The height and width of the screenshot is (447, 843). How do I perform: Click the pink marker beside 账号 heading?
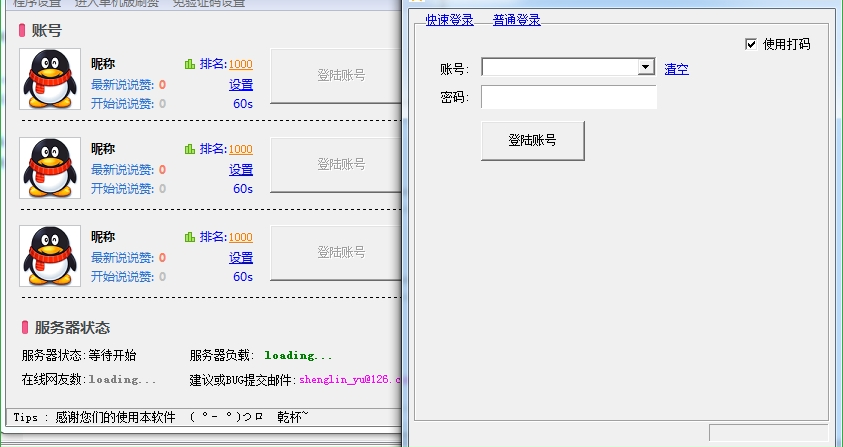click(24, 31)
